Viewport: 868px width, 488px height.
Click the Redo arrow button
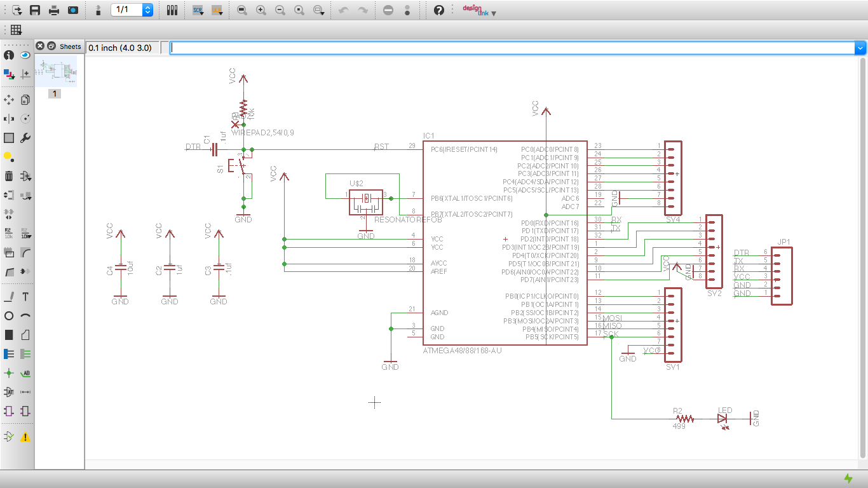pos(363,10)
